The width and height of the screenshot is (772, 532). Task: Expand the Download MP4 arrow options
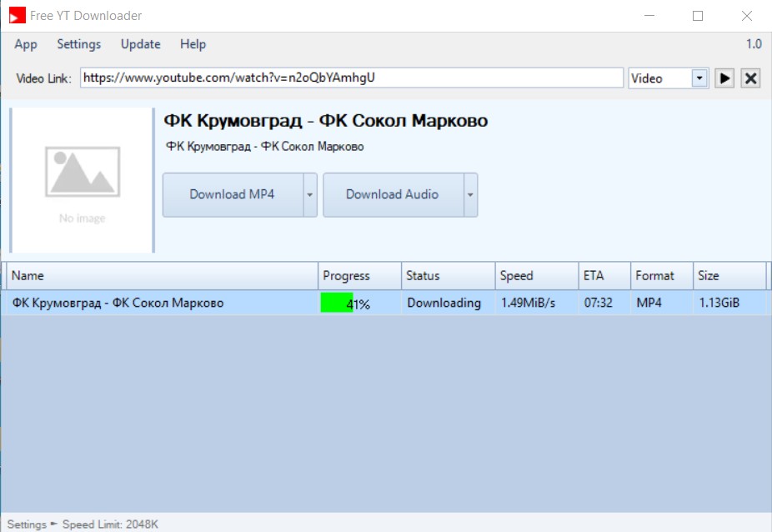pyautogui.click(x=310, y=194)
